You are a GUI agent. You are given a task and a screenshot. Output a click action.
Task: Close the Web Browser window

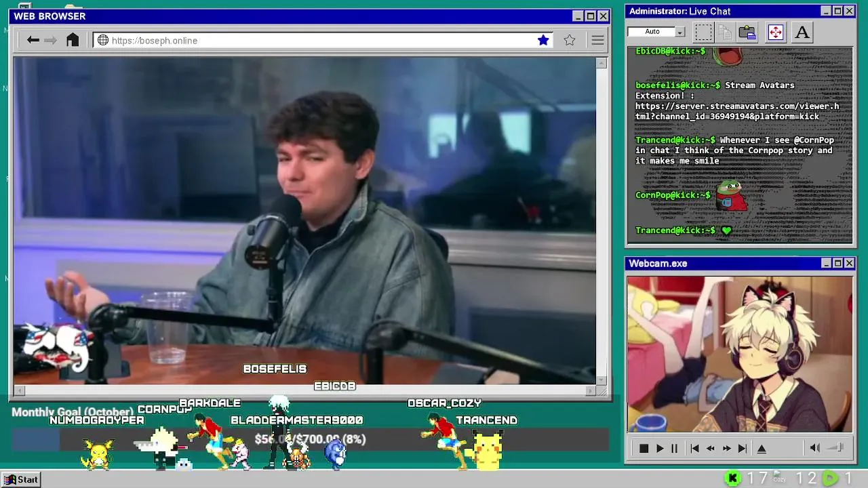[603, 16]
